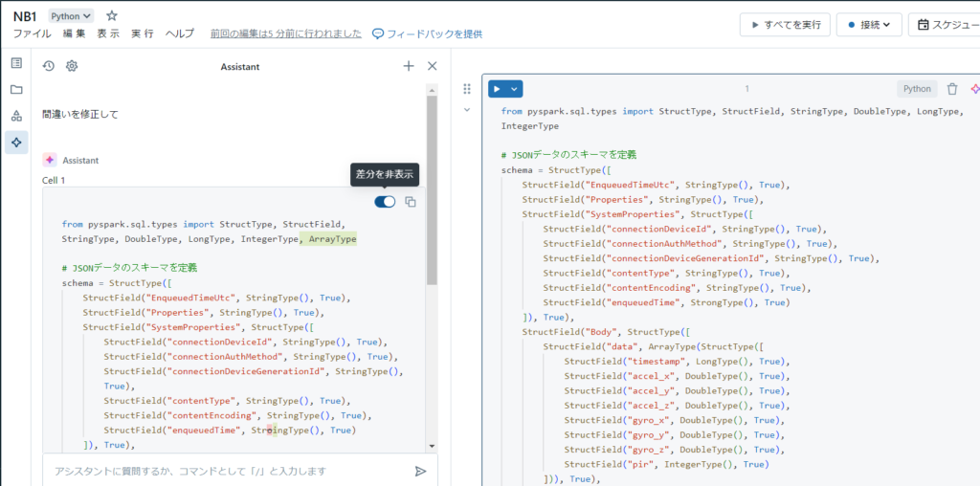Screen dimensions: 980x486
Task: Click the Assistant sparkle icon in sidebar
Action: point(16,143)
